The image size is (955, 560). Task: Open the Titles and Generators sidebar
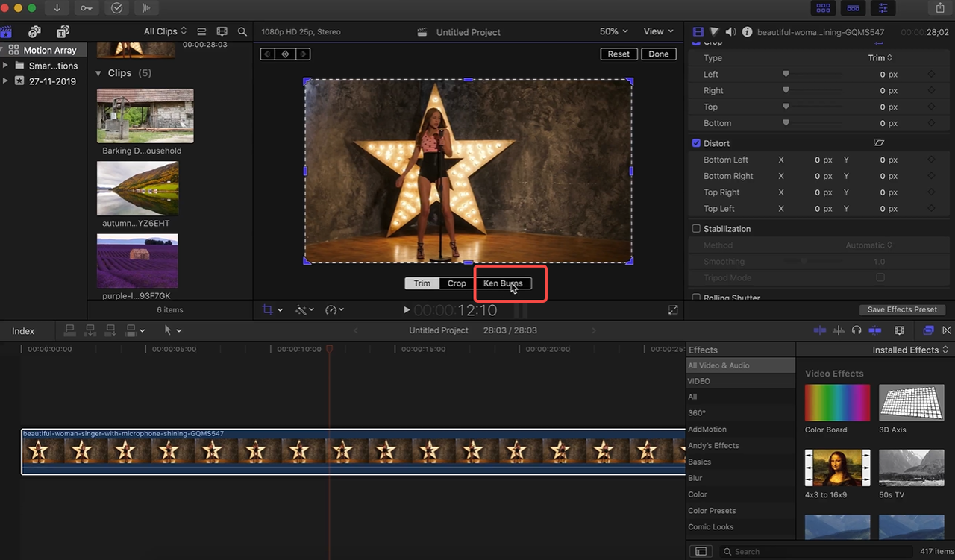(63, 31)
